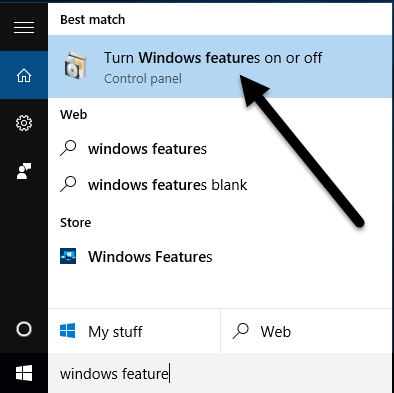394x393 pixels.
Task: Search web for windows features
Action: pos(220,149)
